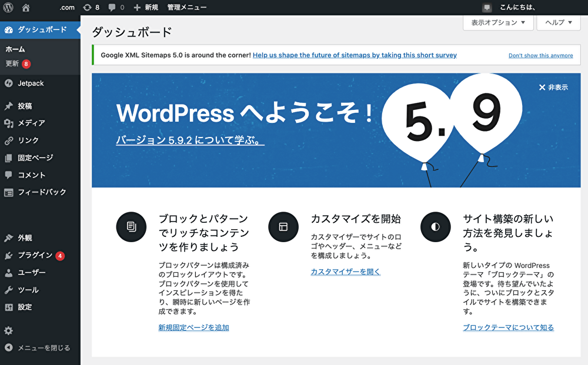
Task: Open the site home house icon
Action: point(25,8)
